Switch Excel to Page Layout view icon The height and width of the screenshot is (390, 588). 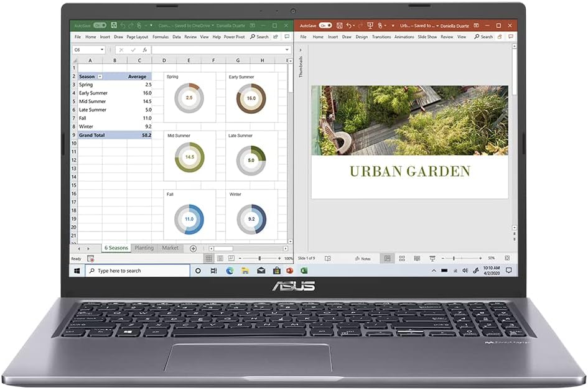[220, 258]
